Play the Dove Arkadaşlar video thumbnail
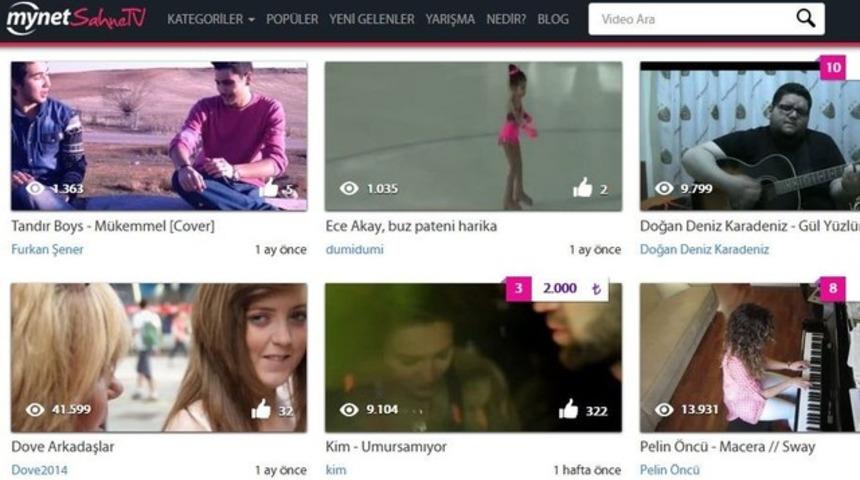This screenshot has height=480, width=860. pos(159,358)
